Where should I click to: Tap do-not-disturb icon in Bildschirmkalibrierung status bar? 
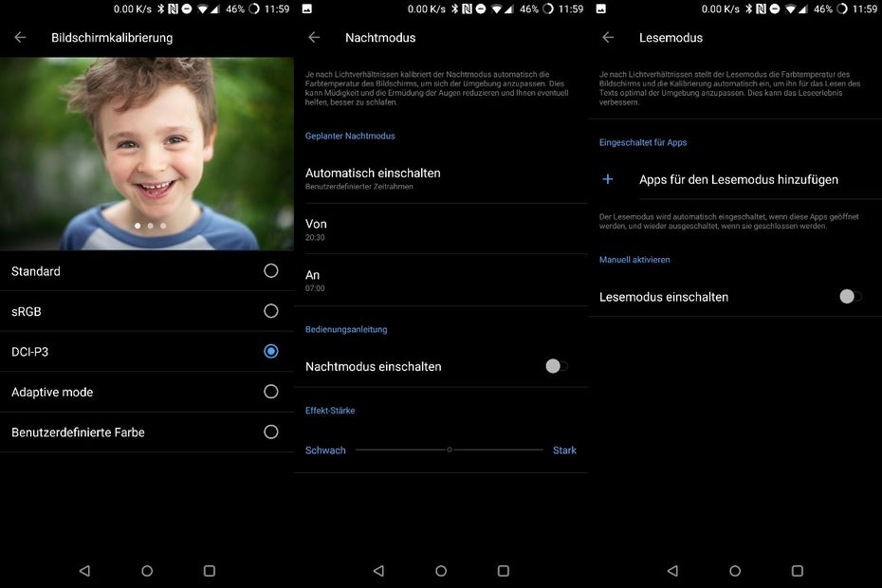[187, 9]
